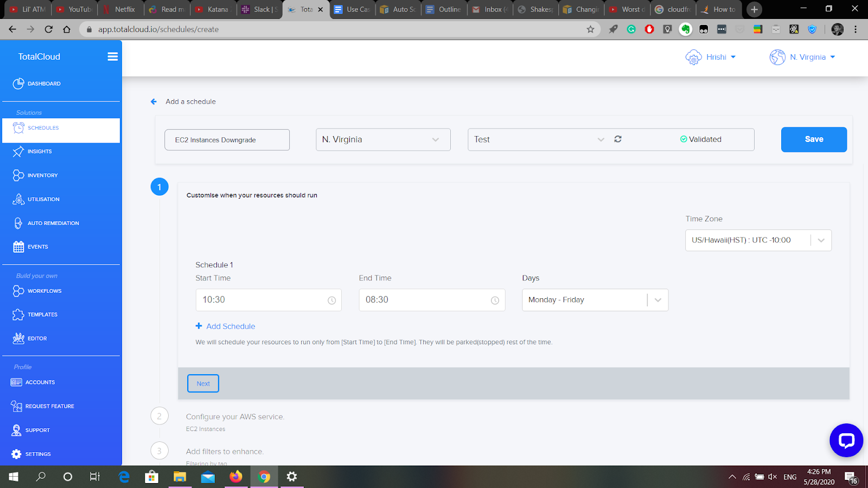Click the Accounts card icon

[x=16, y=382]
